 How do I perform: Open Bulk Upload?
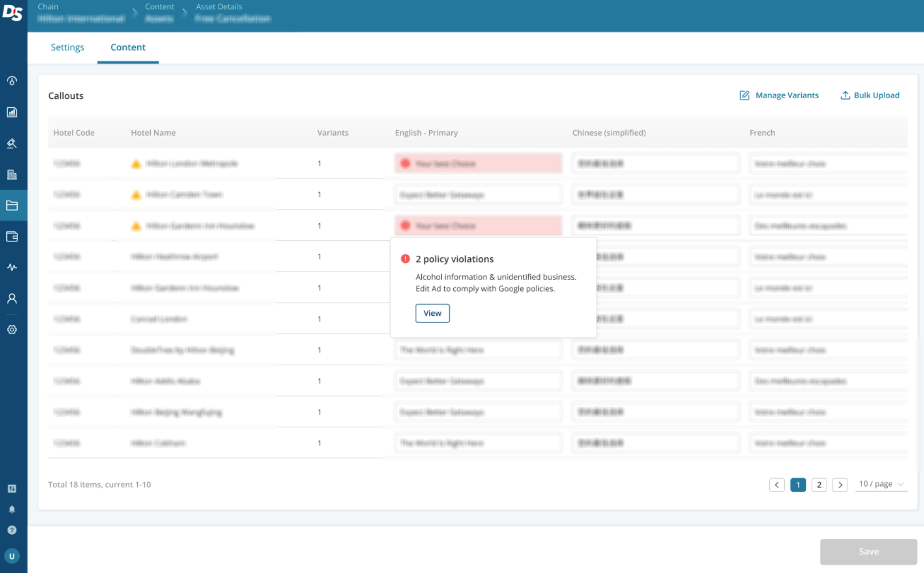870,95
